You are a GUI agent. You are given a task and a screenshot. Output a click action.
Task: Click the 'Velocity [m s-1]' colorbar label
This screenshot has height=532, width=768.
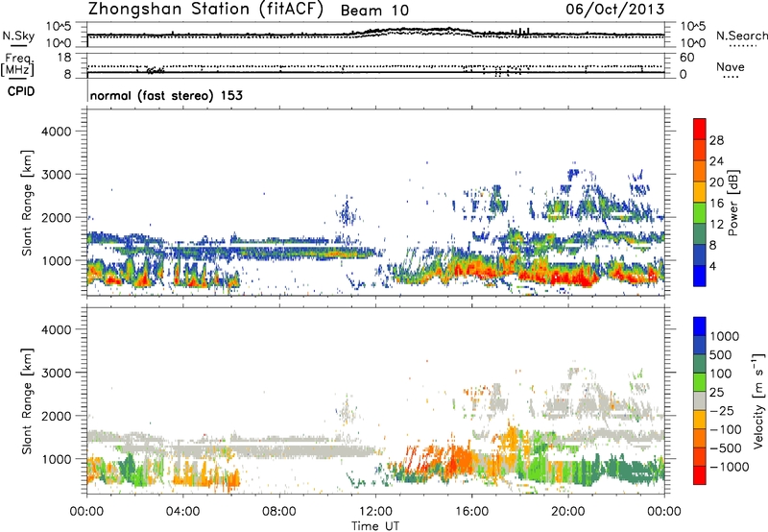(758, 401)
